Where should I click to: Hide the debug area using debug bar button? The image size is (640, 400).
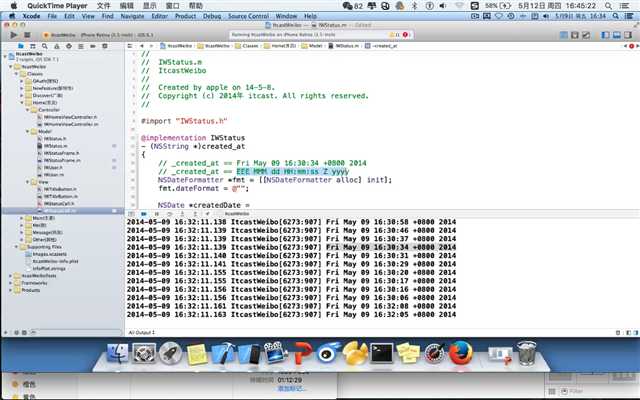click(x=131, y=213)
